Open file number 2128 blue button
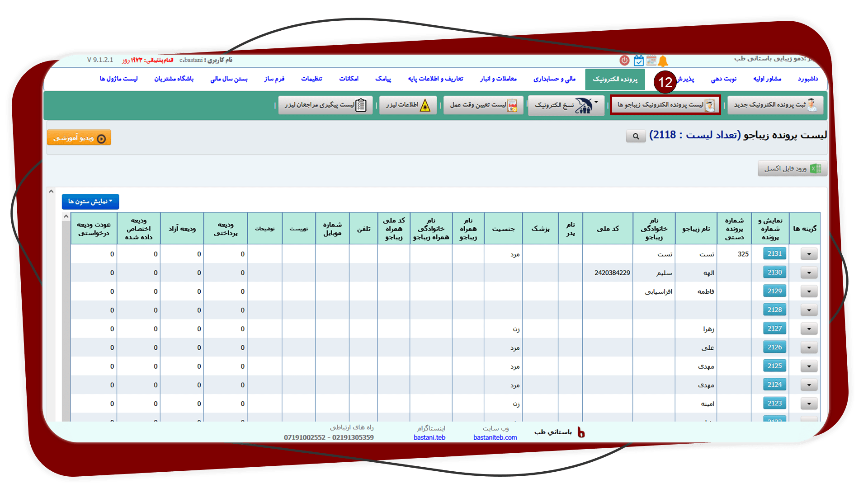 pyautogui.click(x=774, y=310)
